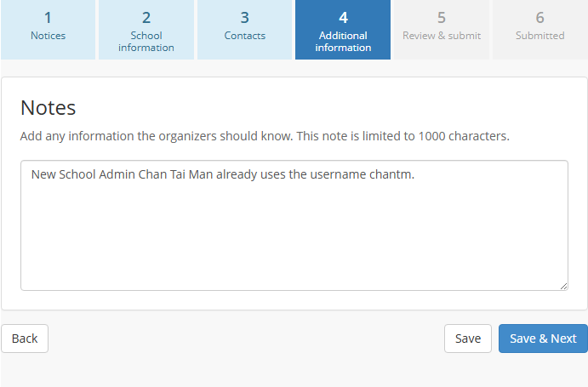The width and height of the screenshot is (588, 387).
Task: Click number 5 above Review & submit
Action: [442, 18]
